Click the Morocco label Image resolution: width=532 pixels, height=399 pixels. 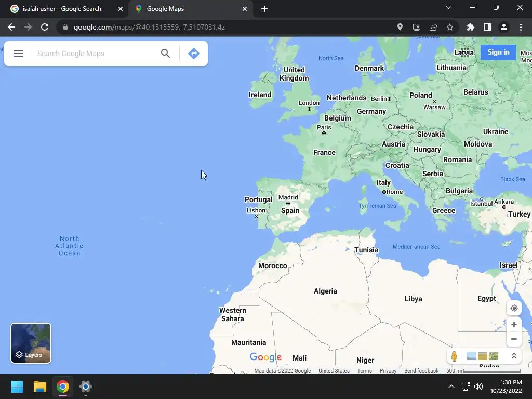click(x=272, y=265)
